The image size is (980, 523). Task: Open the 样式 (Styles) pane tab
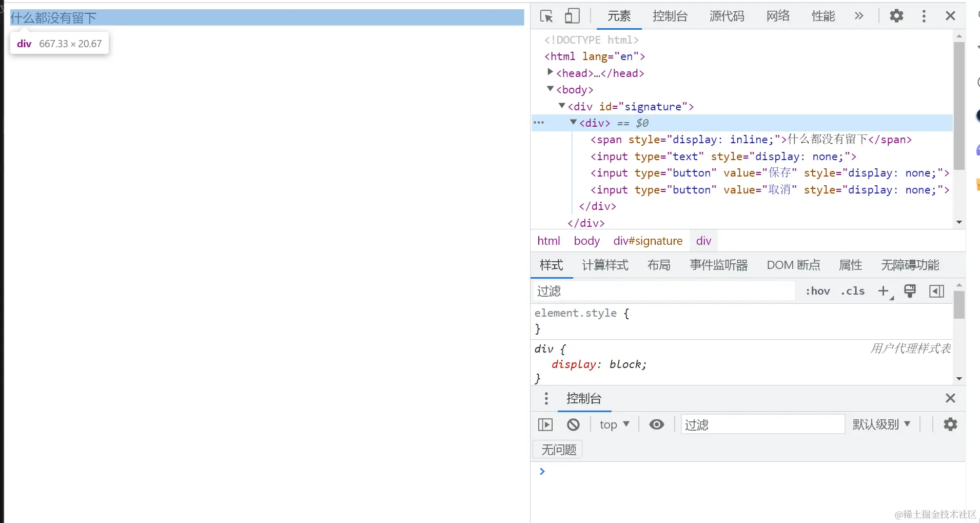click(x=552, y=265)
